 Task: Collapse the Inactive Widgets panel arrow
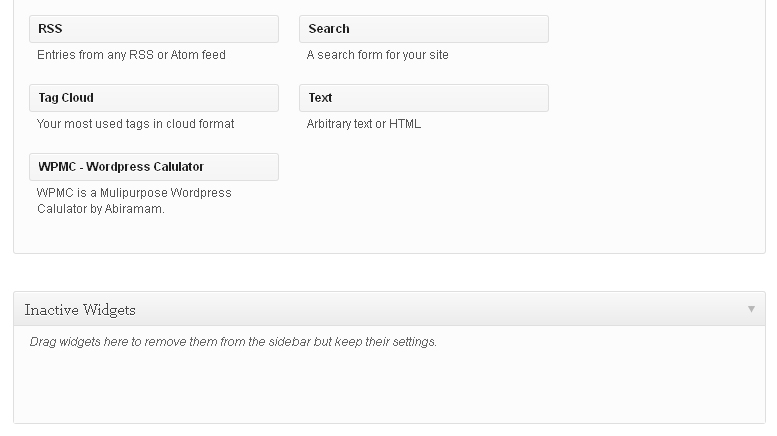751,309
